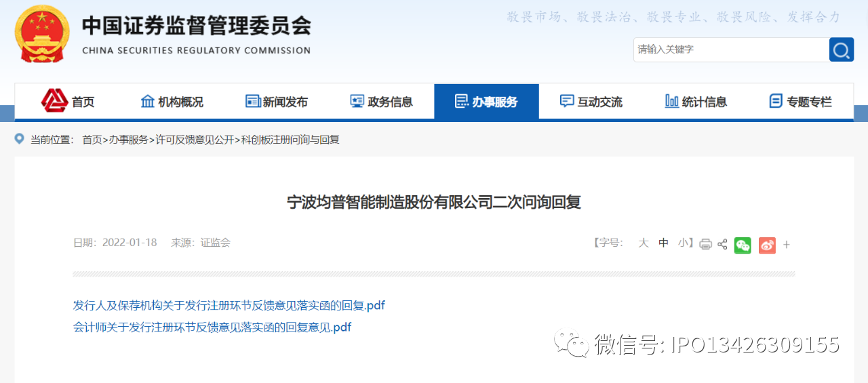Share article via Weibo icon
Screen dimensions: 868x383
tap(767, 245)
